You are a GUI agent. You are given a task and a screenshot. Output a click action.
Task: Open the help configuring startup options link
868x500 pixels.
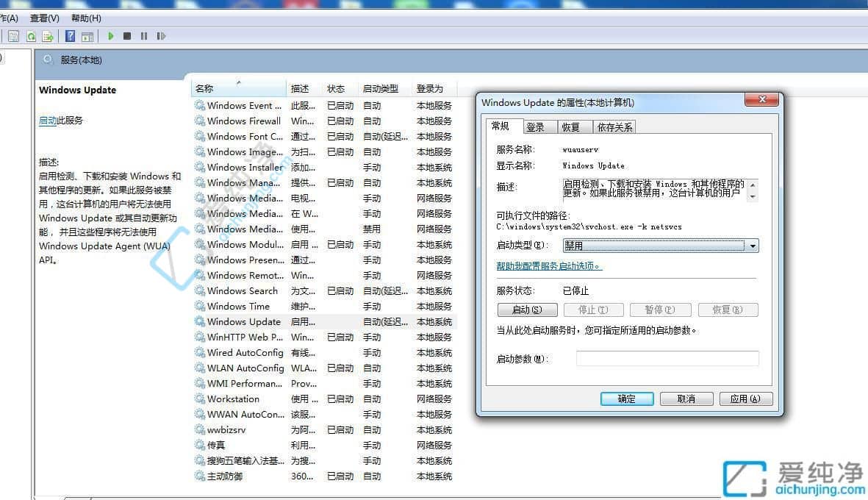tap(549, 265)
